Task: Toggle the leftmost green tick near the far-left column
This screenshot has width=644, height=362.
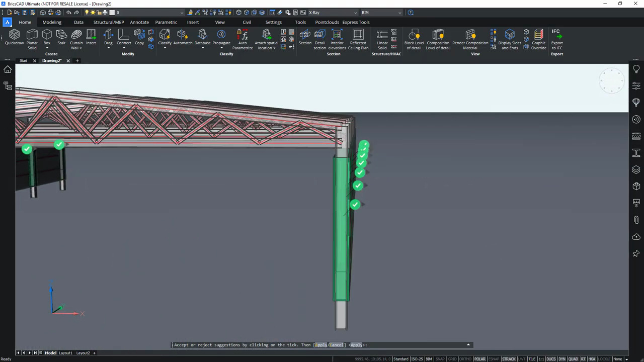Action: coord(27,149)
